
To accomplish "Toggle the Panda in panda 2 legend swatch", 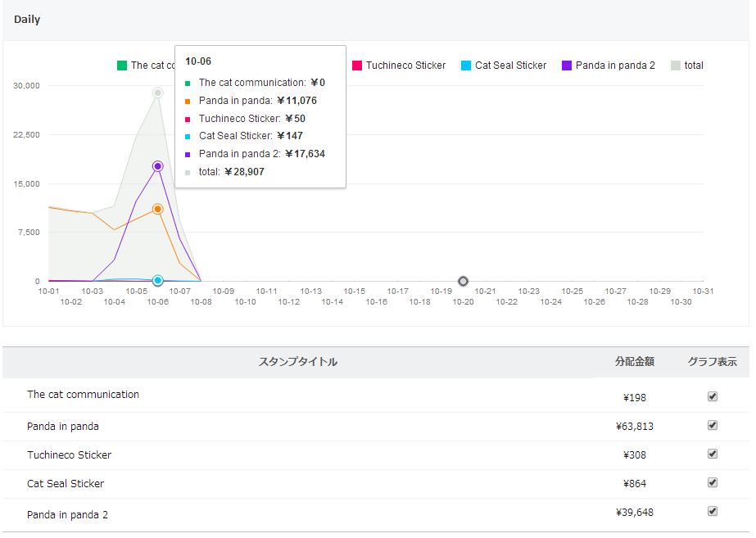I will 567,66.
